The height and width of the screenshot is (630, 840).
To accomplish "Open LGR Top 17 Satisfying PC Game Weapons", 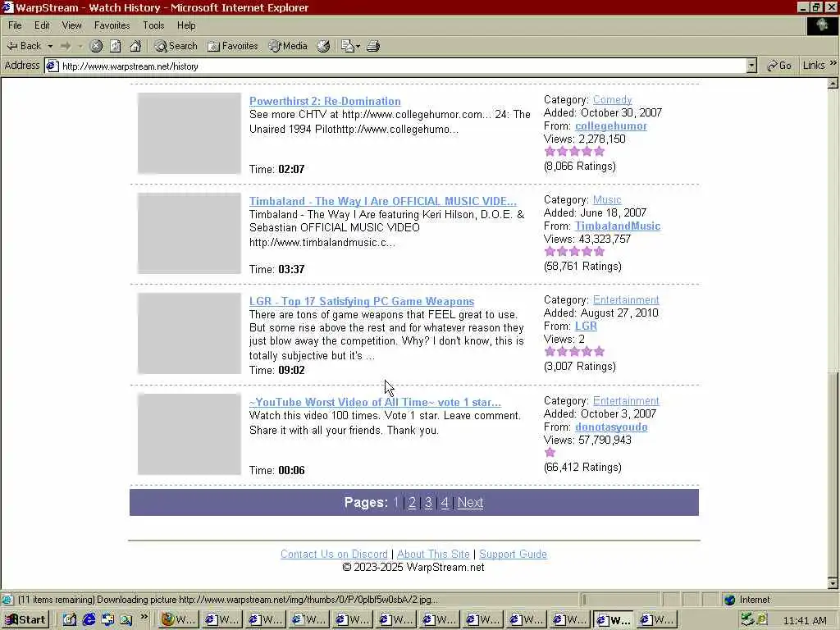I will [x=362, y=302].
